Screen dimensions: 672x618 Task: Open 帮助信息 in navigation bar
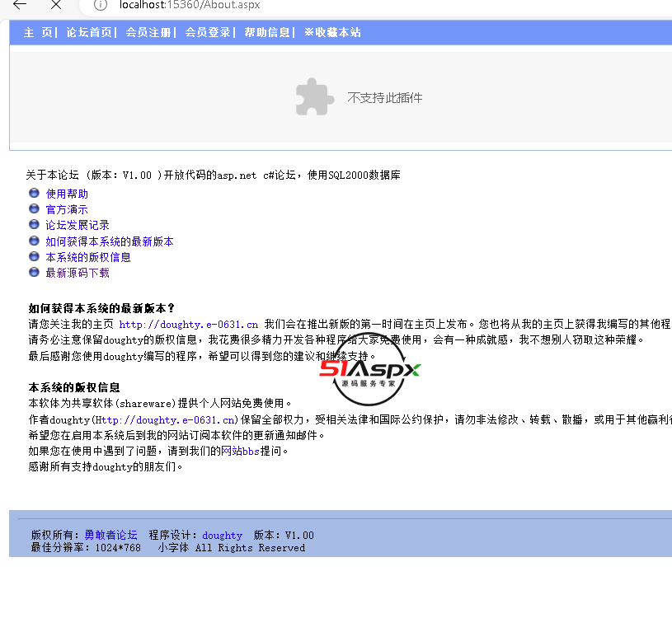267,33
